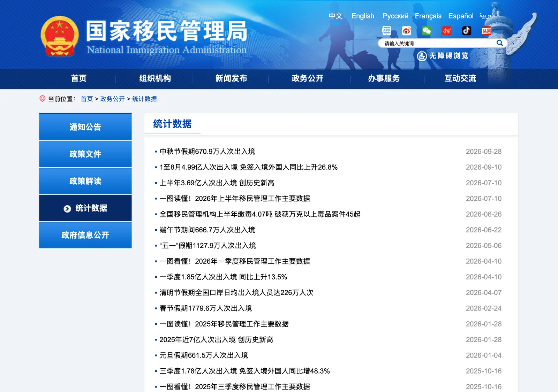The height and width of the screenshot is (392, 558).
Task: Open article 一季度1.85亿人次出入境 同比上升13.5%
Action: tap(223, 277)
